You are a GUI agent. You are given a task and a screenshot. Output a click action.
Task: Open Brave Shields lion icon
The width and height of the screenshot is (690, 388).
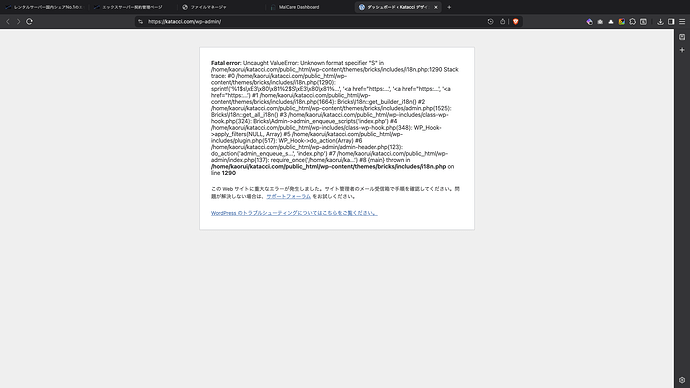pos(516,22)
